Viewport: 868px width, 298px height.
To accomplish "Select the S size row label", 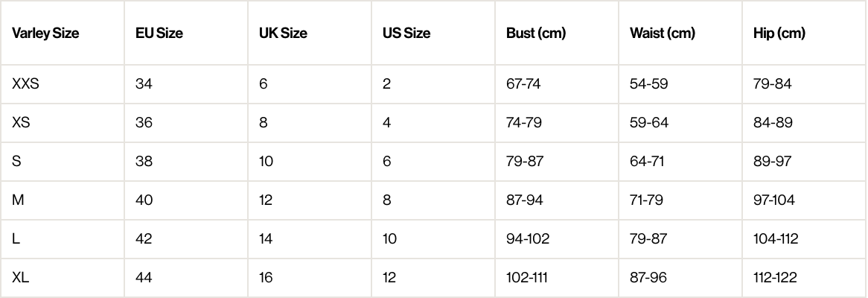I will tap(16, 162).
